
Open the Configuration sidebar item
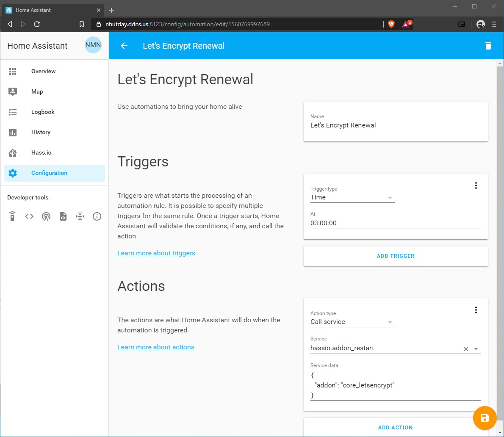tap(54, 173)
